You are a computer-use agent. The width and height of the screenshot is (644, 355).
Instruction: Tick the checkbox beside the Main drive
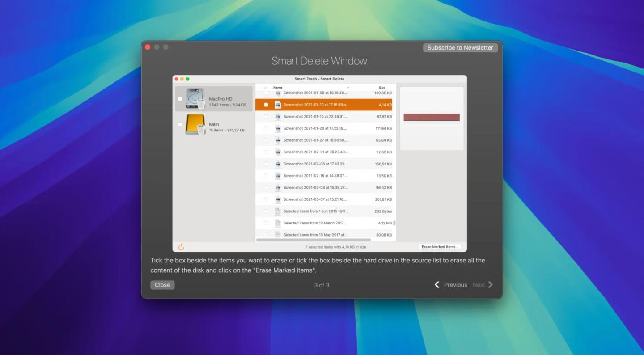(180, 124)
